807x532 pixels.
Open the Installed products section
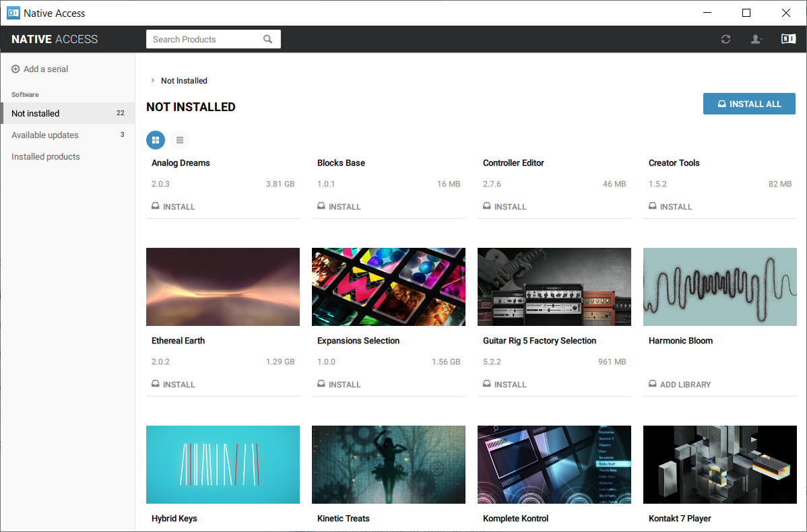pos(67,156)
